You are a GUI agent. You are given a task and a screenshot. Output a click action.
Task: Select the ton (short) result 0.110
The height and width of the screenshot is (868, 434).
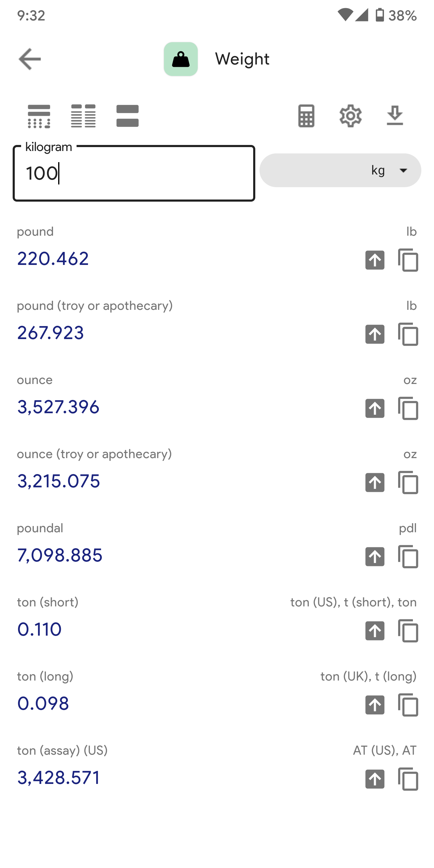[x=39, y=629]
